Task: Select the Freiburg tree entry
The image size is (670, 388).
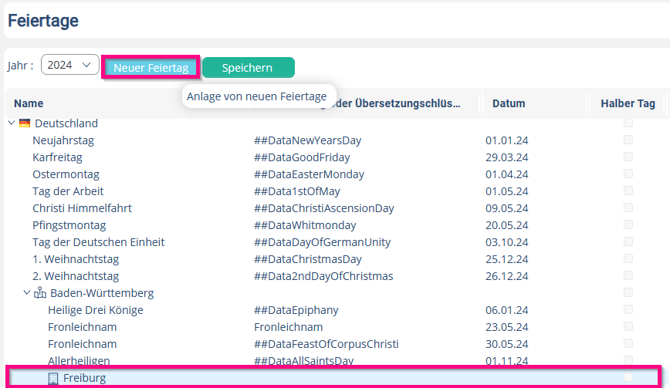Action: 333,378
